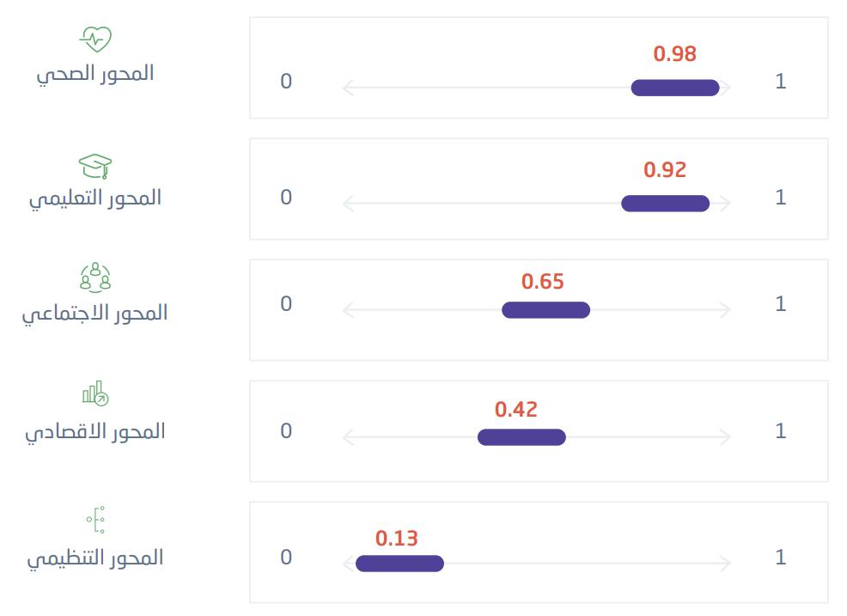Click the purple slider bar under 0.98

(674, 88)
